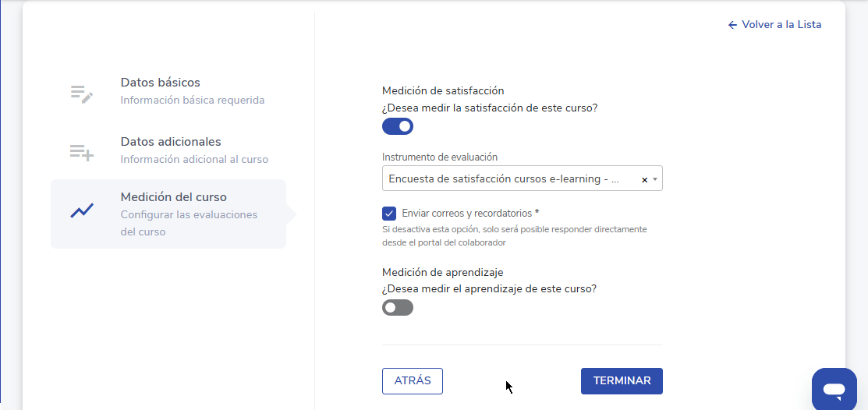This screenshot has width=868, height=410.
Task: Enable the learning measurement switch
Action: 398,308
